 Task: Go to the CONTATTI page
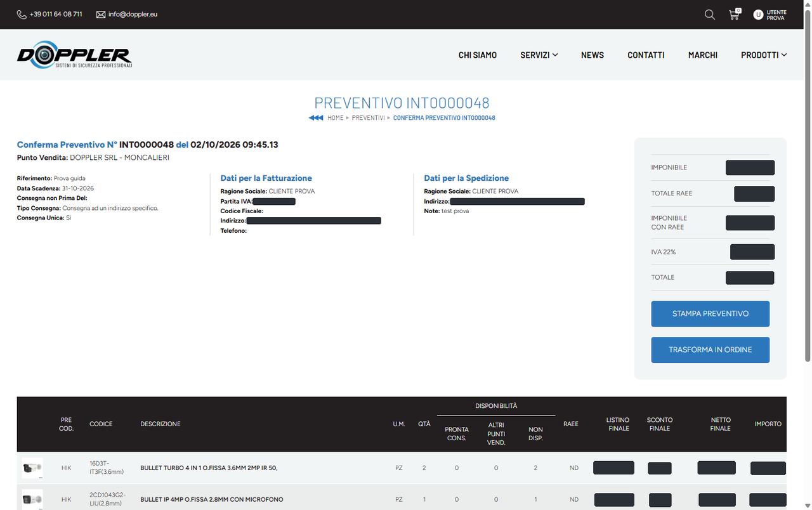(646, 55)
